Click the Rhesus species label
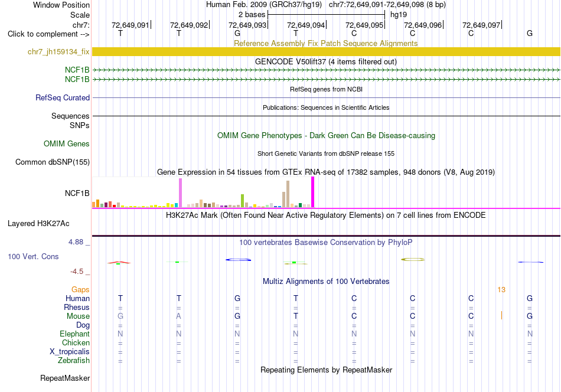 click(x=77, y=307)
